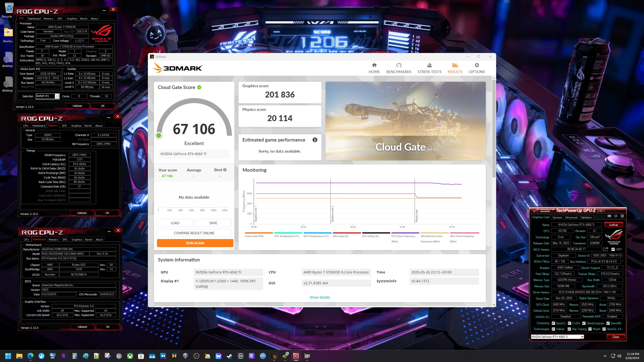Open the Sensors tab in GPU-Z
Screen dimensions: 644x362
coord(557,217)
